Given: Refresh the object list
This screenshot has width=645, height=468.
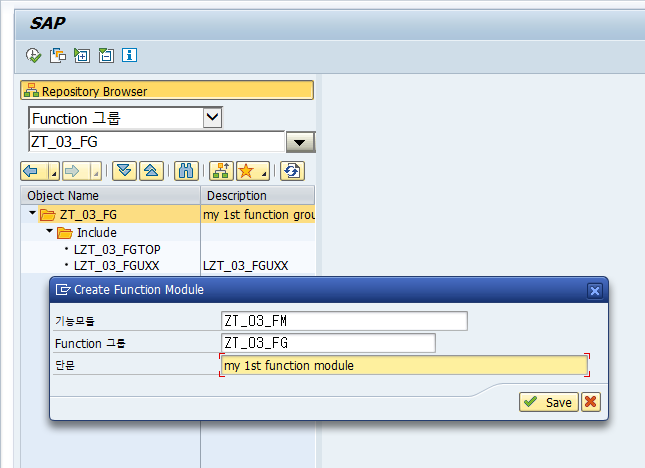Looking at the screenshot, I should pos(292,171).
